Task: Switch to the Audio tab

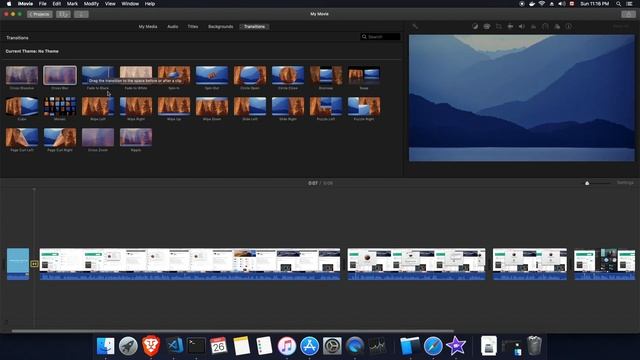Action: 173,27
